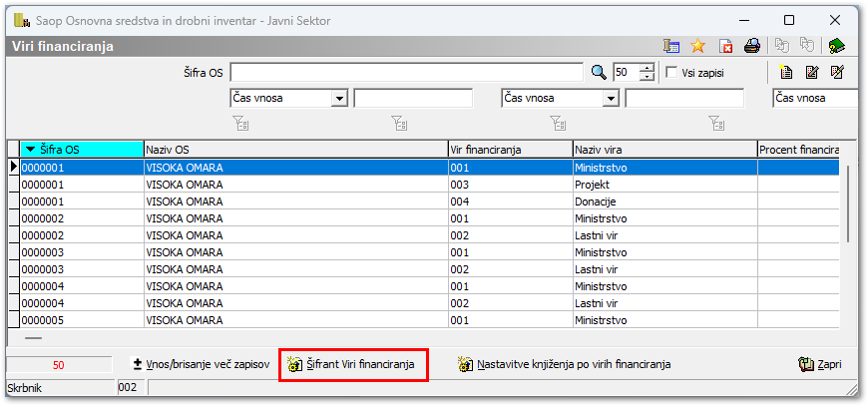Screen dimensions: 868x406
Task: Click the Šifra OS search field
Action: [407, 73]
